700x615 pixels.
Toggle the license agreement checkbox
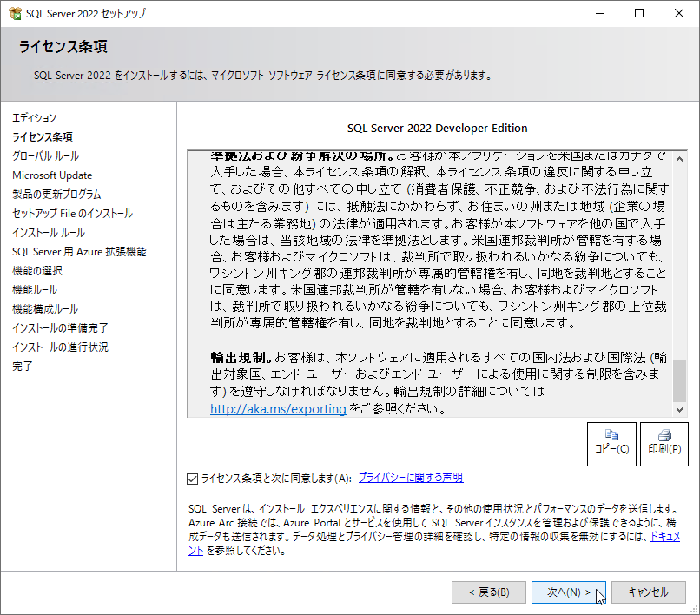(x=193, y=479)
